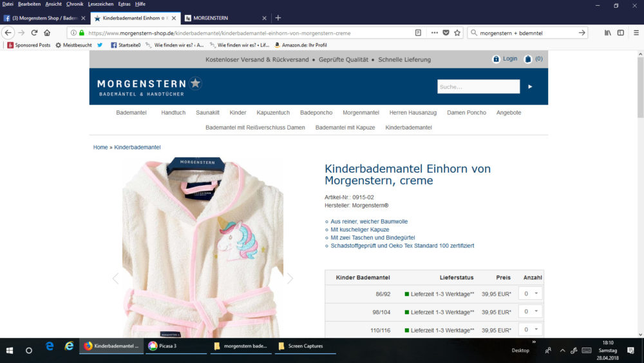Launch Internet Explorer from taskbar
Screen dimensions: 644x363
click(69, 346)
